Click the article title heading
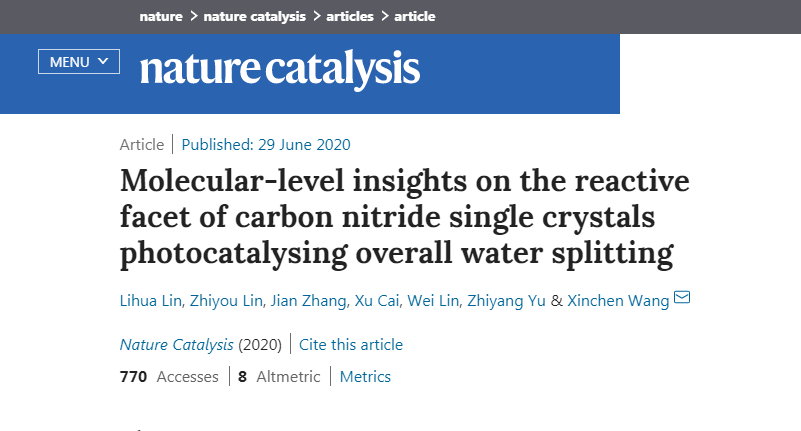The height and width of the screenshot is (431, 801). pyautogui.click(x=404, y=218)
